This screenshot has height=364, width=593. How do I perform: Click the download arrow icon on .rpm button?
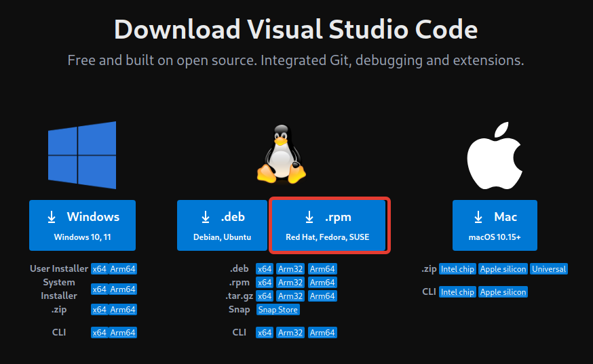pos(309,218)
